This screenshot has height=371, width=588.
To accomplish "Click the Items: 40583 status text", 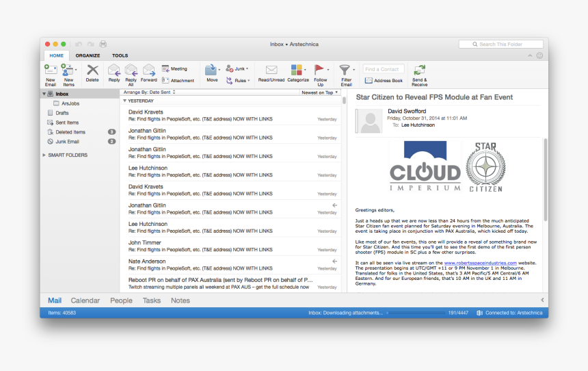I will click(62, 313).
